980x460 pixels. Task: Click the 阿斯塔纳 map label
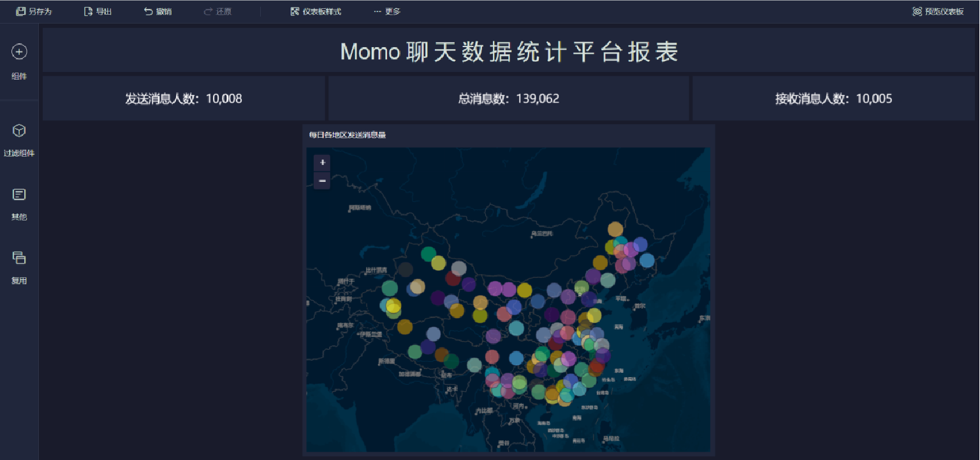pyautogui.click(x=360, y=208)
